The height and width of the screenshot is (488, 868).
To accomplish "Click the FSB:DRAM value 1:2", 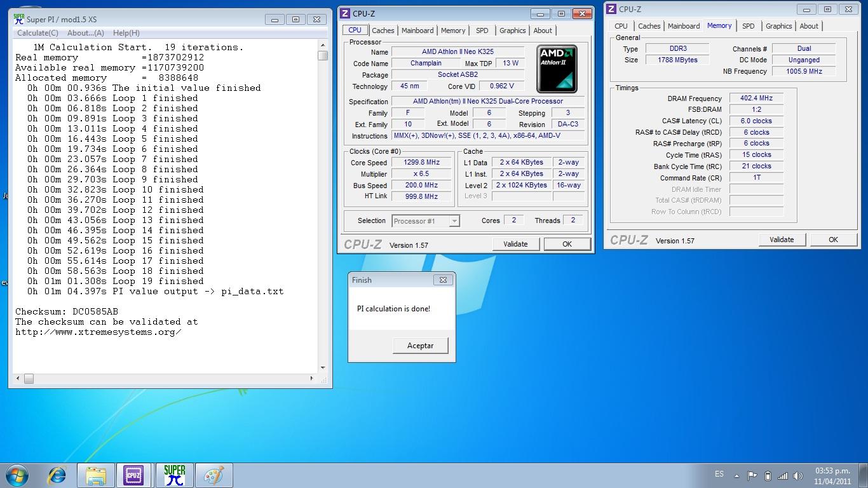I will (x=756, y=109).
